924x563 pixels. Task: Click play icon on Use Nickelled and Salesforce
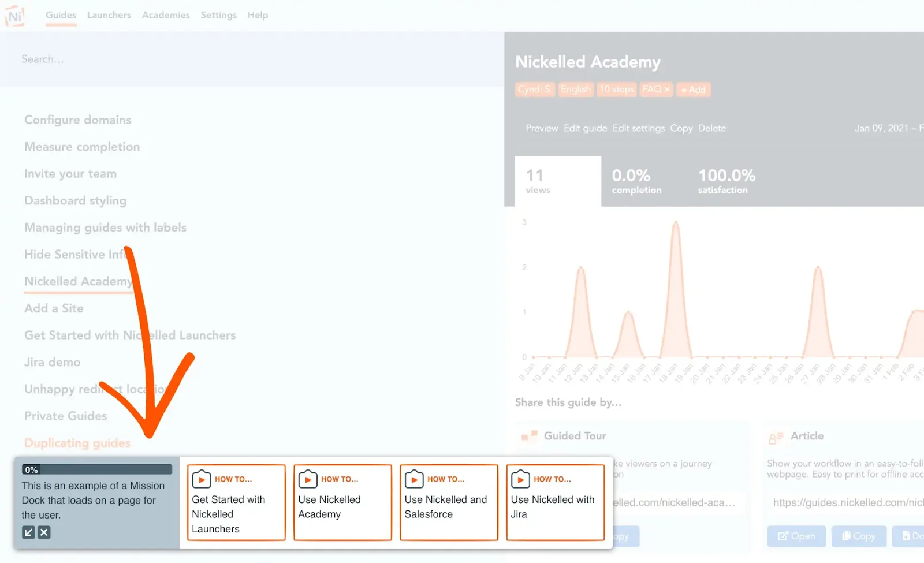tap(414, 479)
